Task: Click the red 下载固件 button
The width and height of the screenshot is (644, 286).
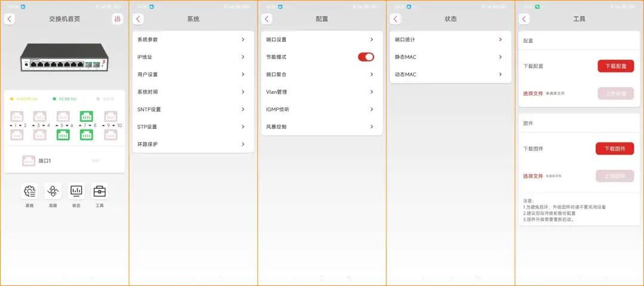Action: [614, 149]
